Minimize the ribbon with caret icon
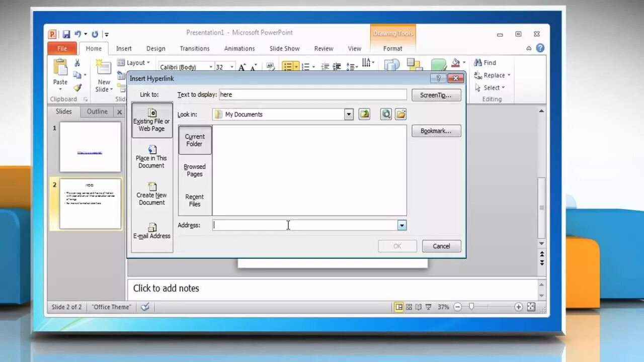The width and height of the screenshot is (644, 362). [529, 48]
